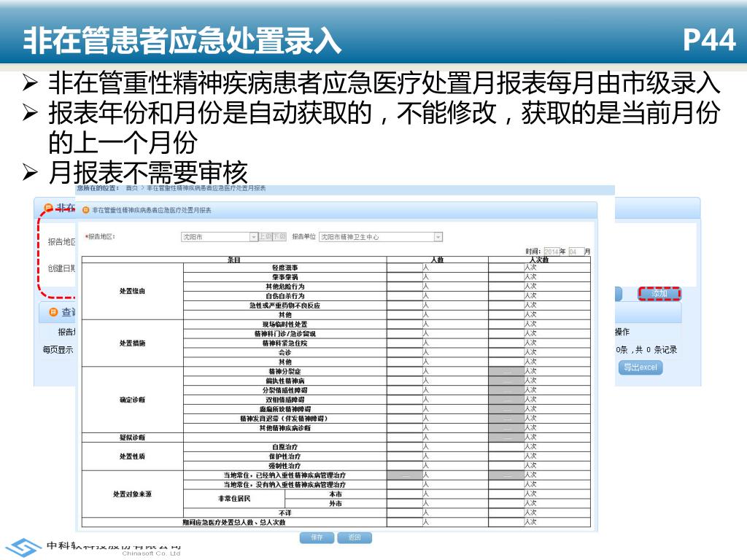Screen dimensions: 747x560
Task: Click the 返回 button to go back
Action: [355, 537]
